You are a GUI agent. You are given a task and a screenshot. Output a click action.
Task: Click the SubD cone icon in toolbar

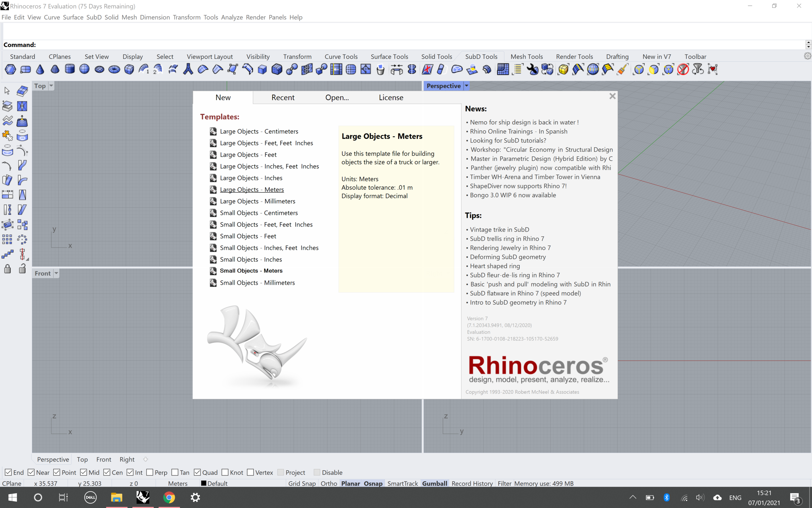point(40,70)
